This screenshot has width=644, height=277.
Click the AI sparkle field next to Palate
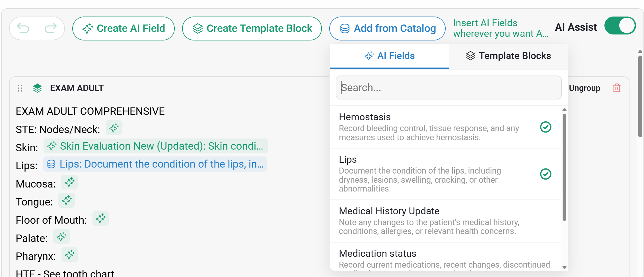pos(61,237)
